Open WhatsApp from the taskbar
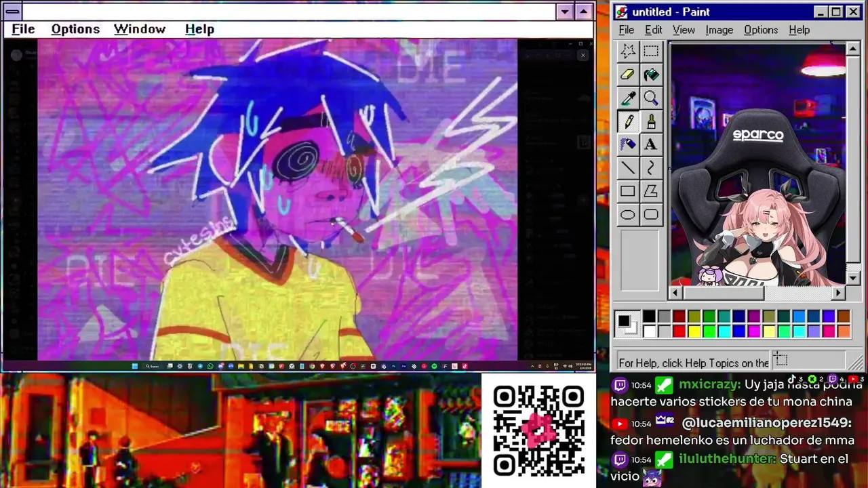 pyautogui.click(x=210, y=366)
